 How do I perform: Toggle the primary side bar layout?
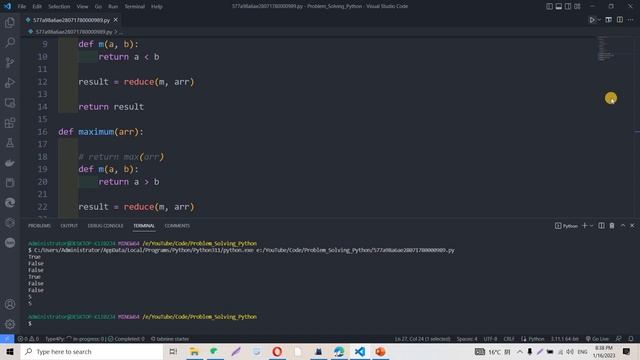(x=549, y=6)
